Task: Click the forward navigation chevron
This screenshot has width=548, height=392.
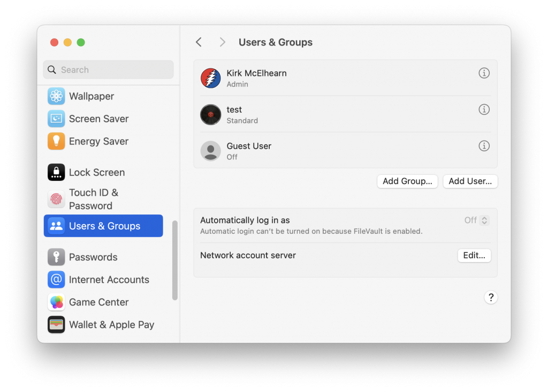Action: click(222, 42)
